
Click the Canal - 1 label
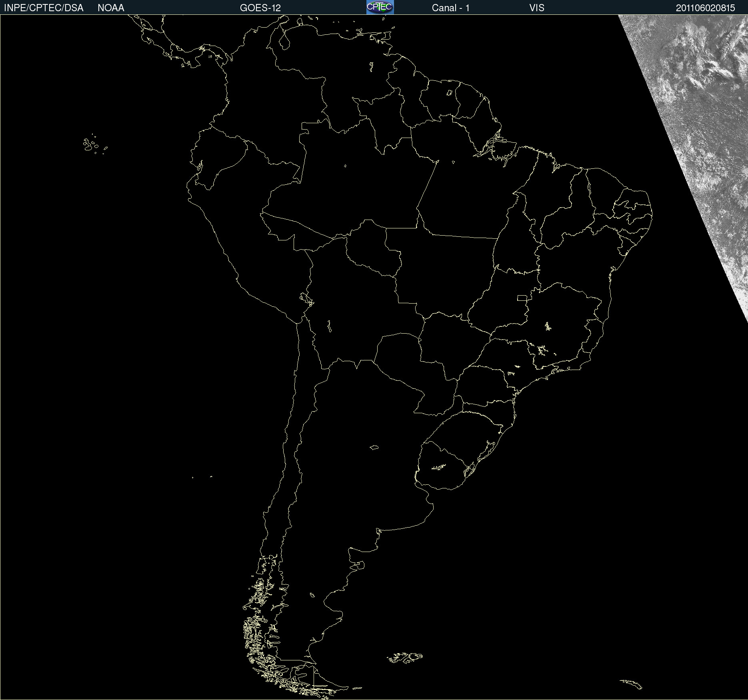450,8
